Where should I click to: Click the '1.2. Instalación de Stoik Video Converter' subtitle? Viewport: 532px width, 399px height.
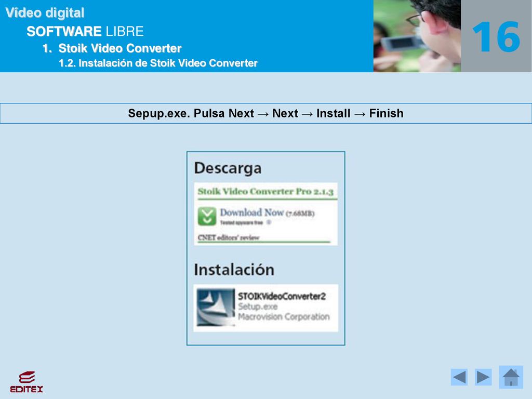(x=158, y=63)
